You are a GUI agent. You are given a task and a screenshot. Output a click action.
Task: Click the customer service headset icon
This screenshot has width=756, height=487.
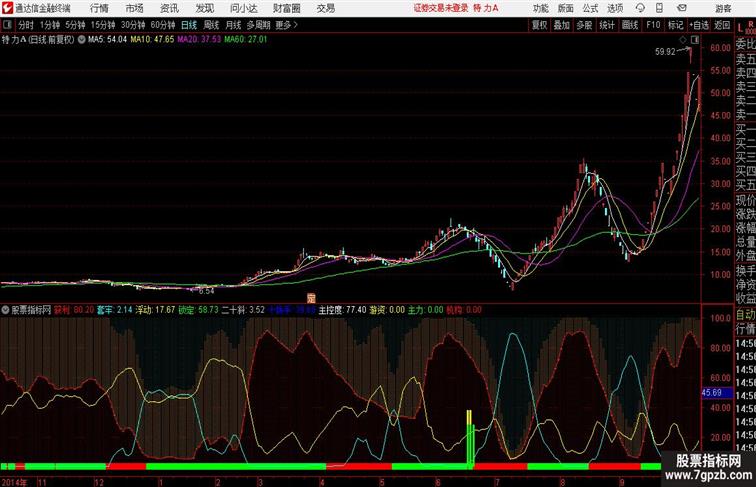(640, 8)
